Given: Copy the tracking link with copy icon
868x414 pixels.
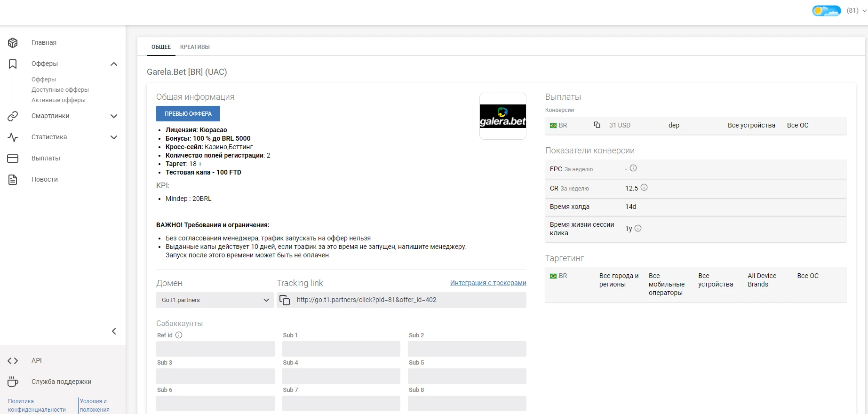Looking at the screenshot, I should pyautogui.click(x=285, y=300).
